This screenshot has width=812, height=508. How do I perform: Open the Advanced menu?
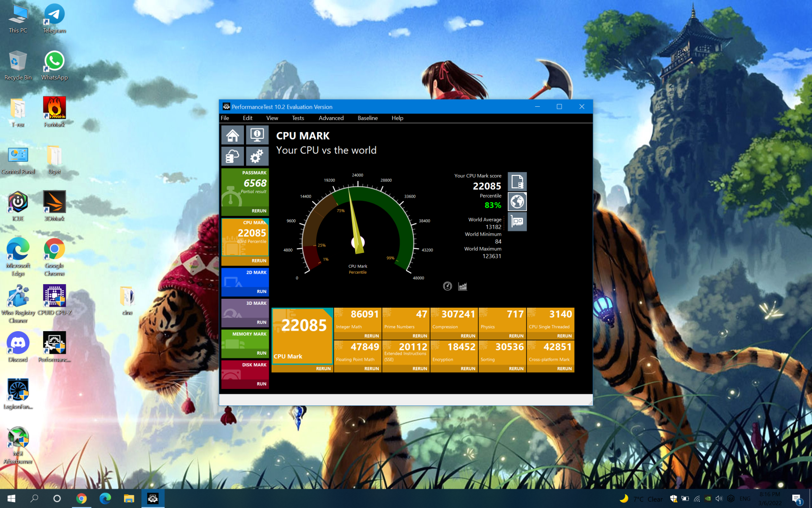tap(331, 118)
